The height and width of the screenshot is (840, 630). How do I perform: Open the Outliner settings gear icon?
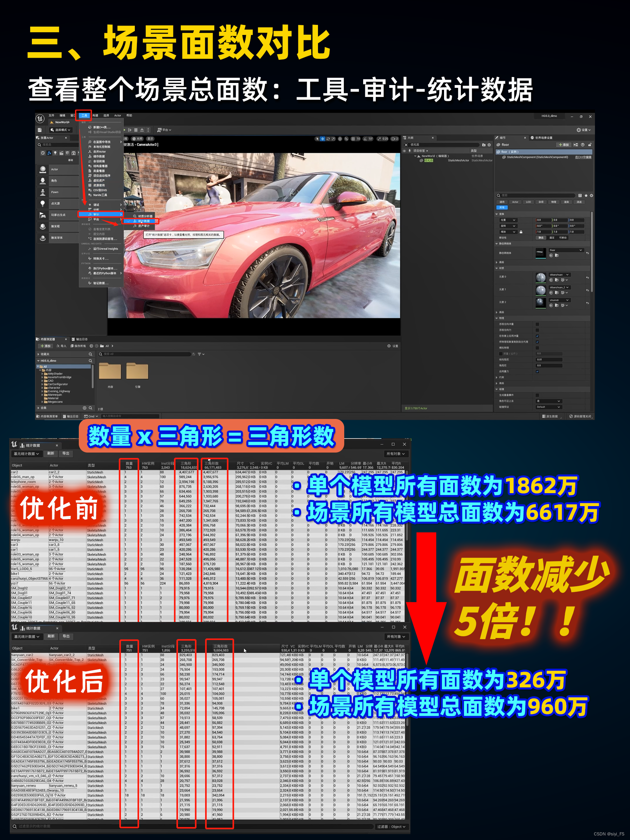tap(489, 145)
